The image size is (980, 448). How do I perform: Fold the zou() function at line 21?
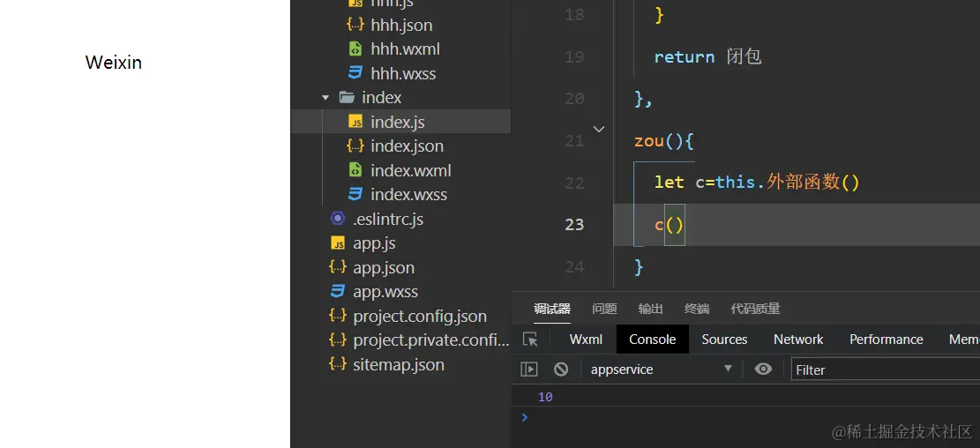599,130
